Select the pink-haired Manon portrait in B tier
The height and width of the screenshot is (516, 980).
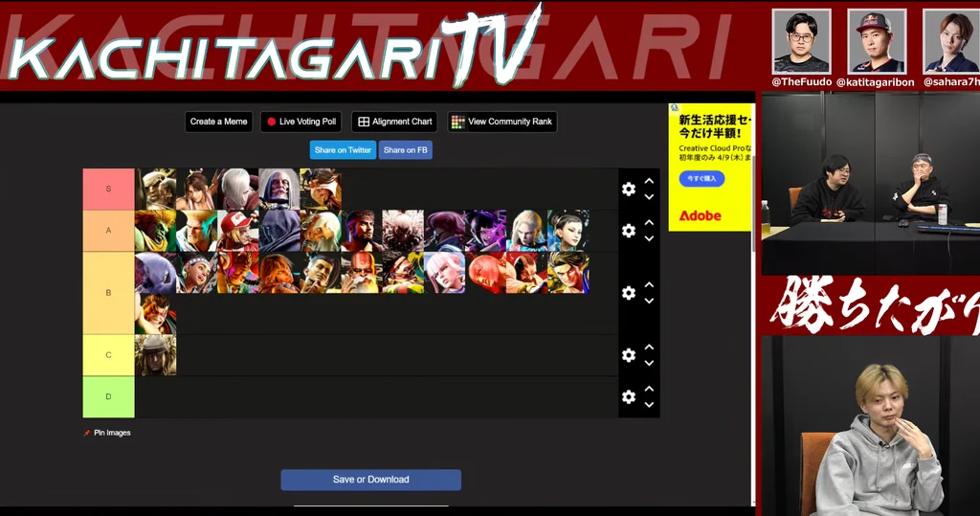coord(444,272)
